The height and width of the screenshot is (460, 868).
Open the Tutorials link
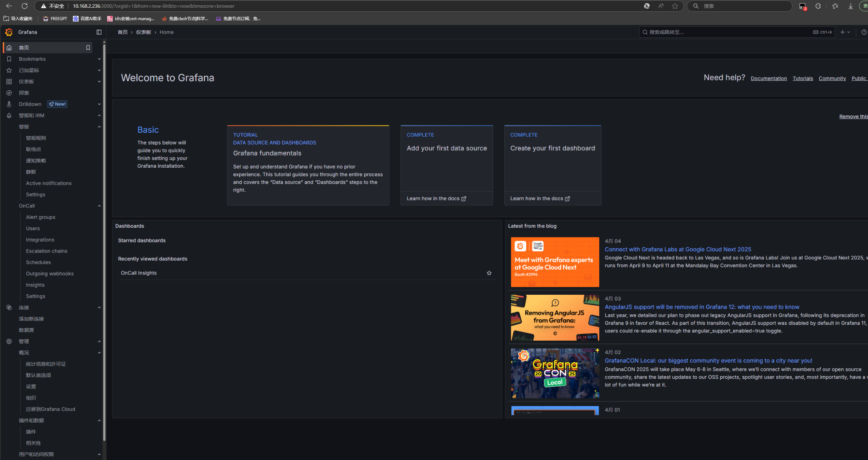pyautogui.click(x=803, y=78)
